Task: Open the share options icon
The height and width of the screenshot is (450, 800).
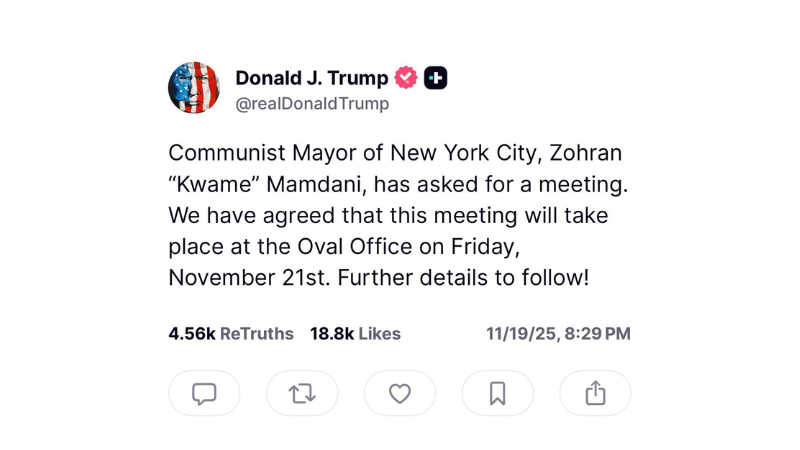Action: tap(595, 394)
